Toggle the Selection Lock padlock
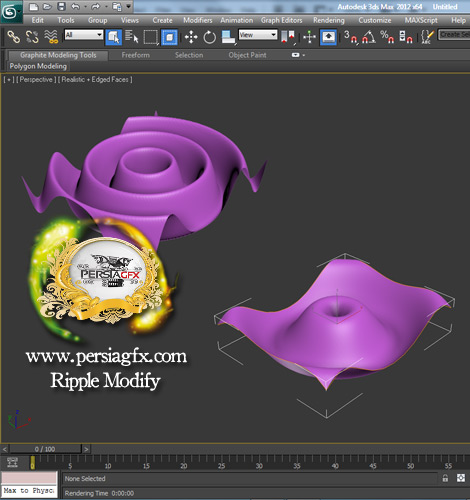470x500 pixels. (x=445, y=478)
